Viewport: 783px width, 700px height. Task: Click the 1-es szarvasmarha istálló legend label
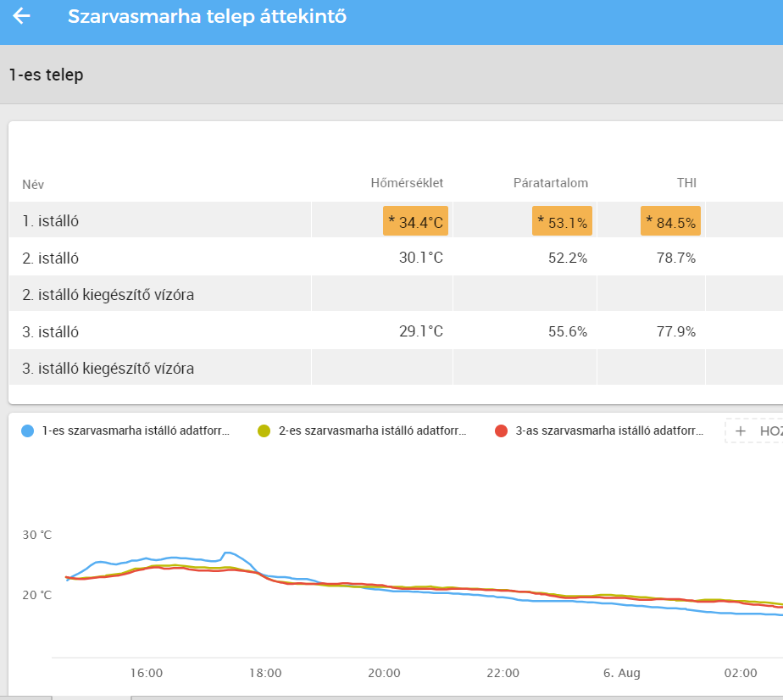136,431
